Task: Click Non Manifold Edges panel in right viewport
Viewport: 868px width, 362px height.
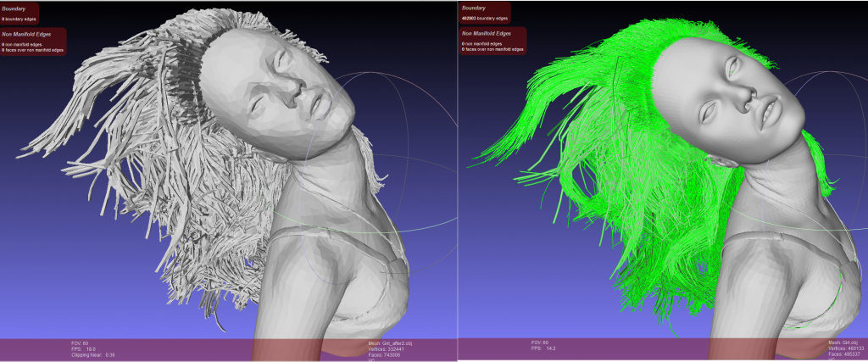Action: click(x=492, y=40)
